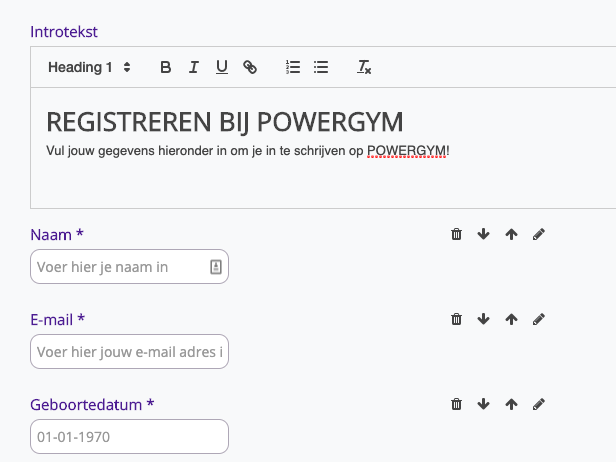Click the contact autofill icon in Naam field
Screen dimensions: 616x462
pos(216,267)
